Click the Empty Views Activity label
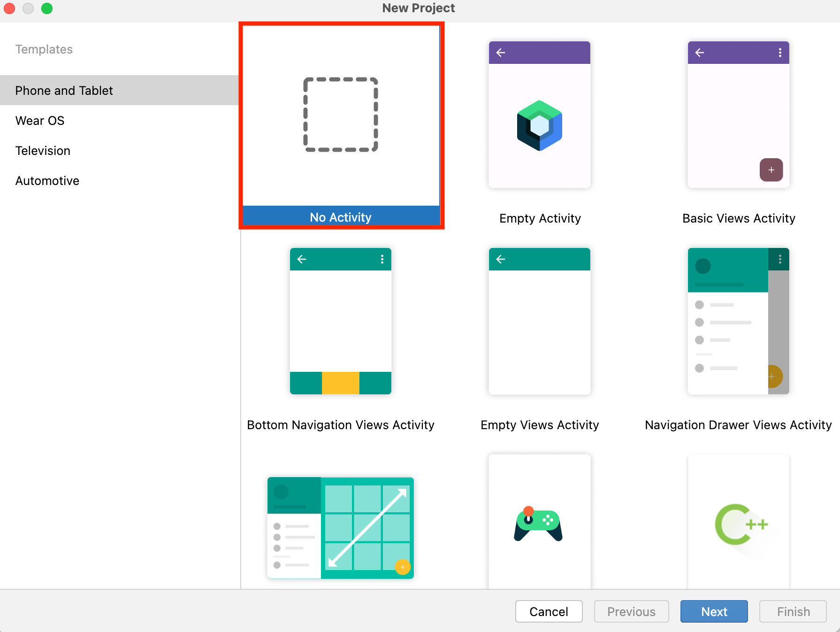840x632 pixels. [540, 425]
